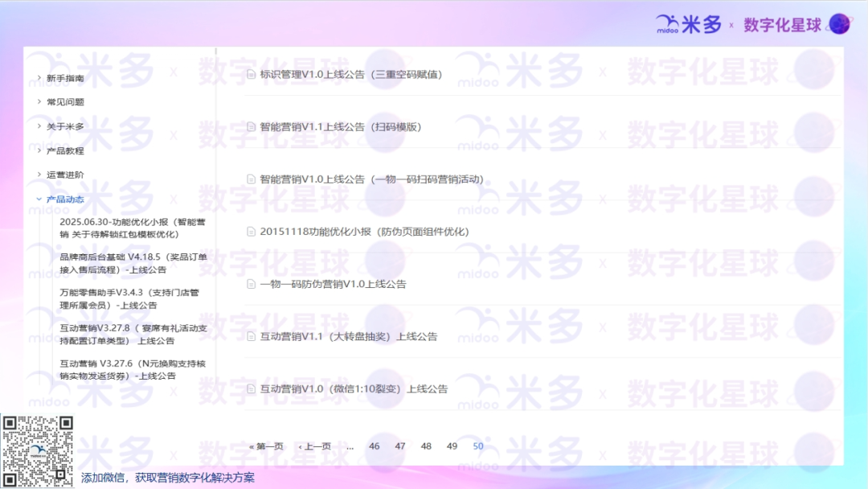The image size is (868, 489).
Task: Open 20151118功能优化小报（防伪页面组件优化）
Action: [x=364, y=232]
